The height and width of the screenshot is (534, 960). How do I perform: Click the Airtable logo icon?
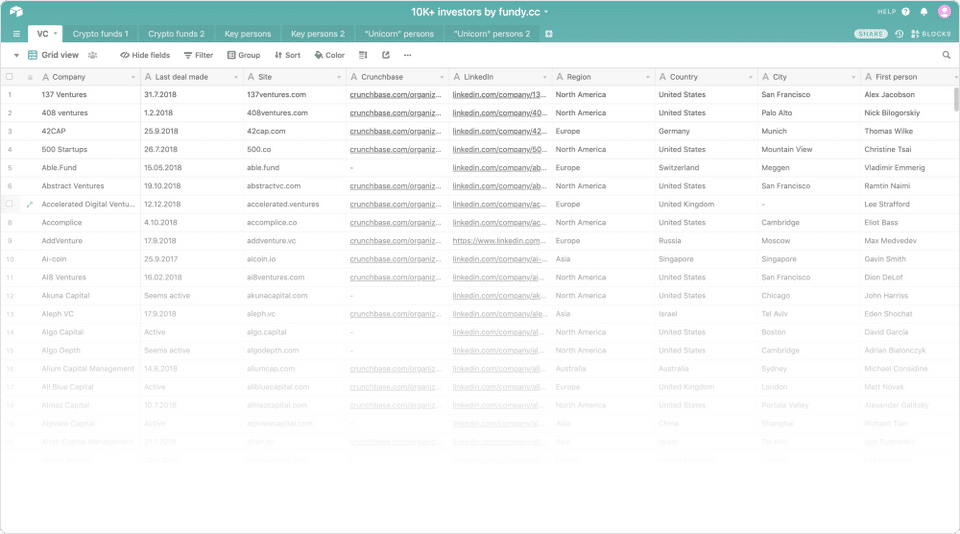(x=17, y=12)
